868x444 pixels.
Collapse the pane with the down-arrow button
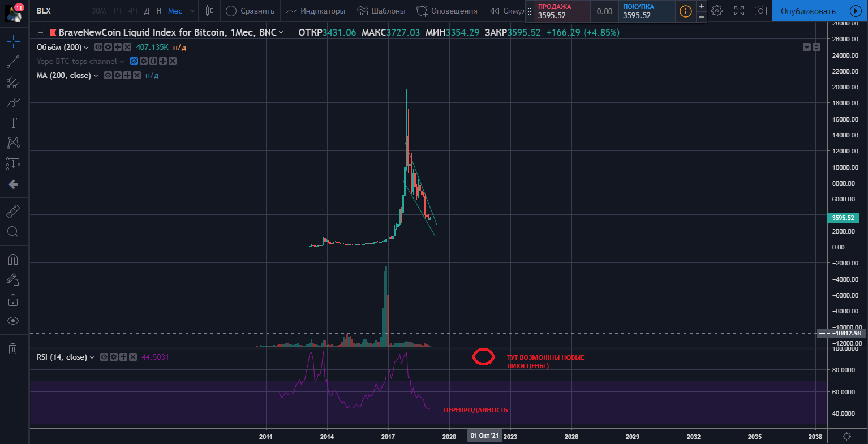pos(807,47)
